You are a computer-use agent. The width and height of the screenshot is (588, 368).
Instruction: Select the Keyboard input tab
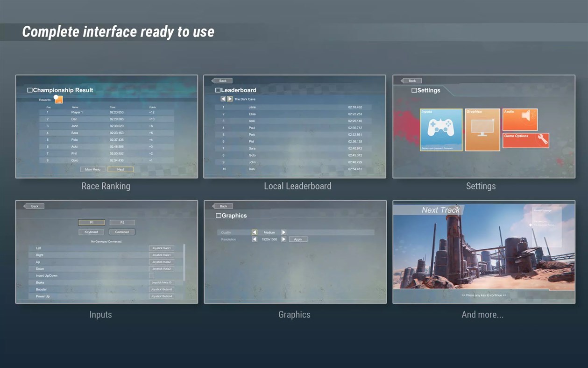pos(92,232)
